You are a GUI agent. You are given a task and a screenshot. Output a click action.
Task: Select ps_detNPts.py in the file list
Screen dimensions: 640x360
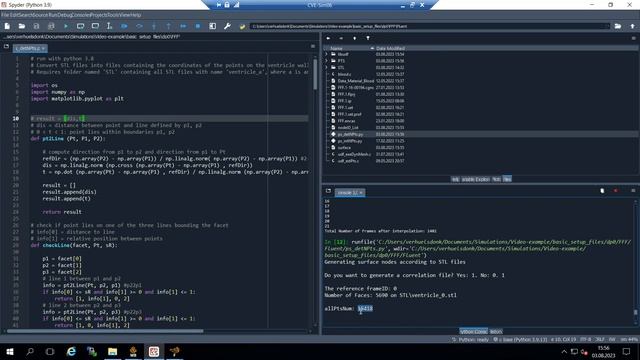click(x=350, y=134)
